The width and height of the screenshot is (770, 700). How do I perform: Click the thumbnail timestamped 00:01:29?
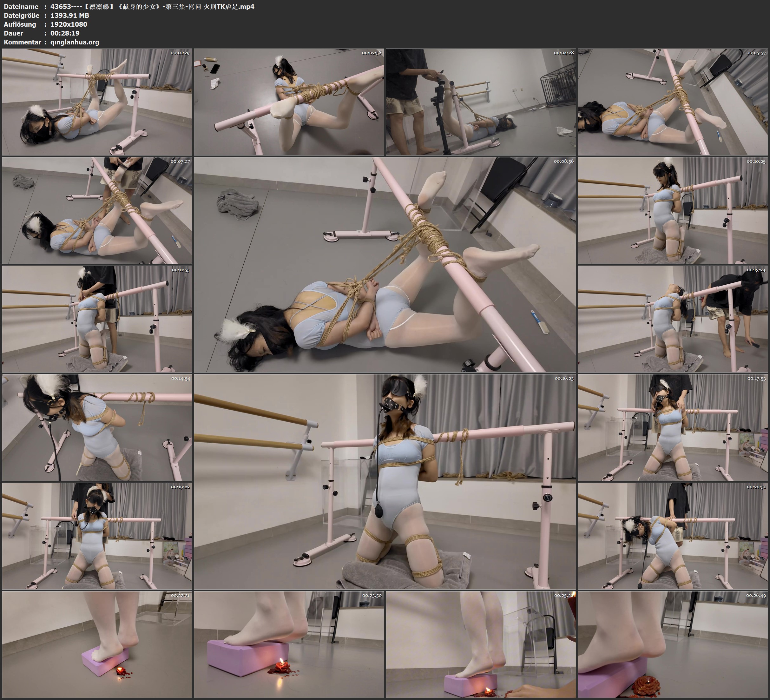click(97, 102)
